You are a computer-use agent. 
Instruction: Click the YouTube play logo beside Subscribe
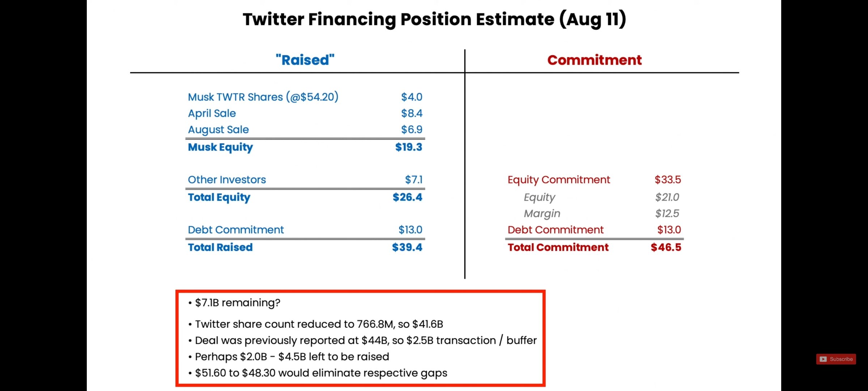(823, 359)
